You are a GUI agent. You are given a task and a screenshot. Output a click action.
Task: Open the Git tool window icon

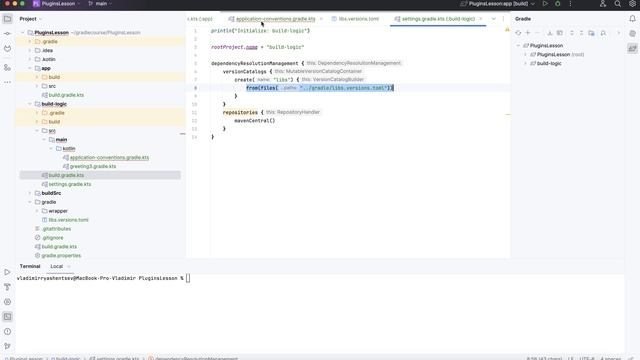pyautogui.click(x=7, y=346)
